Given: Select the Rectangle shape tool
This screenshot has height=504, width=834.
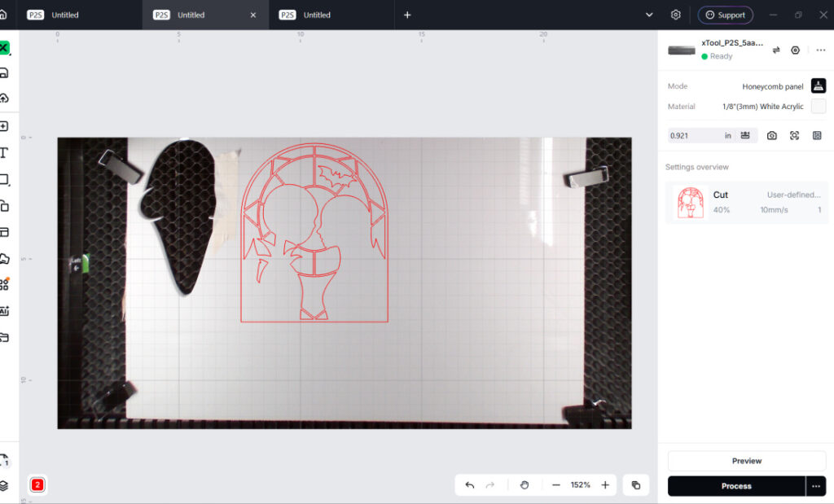Looking at the screenshot, I should coord(4,179).
